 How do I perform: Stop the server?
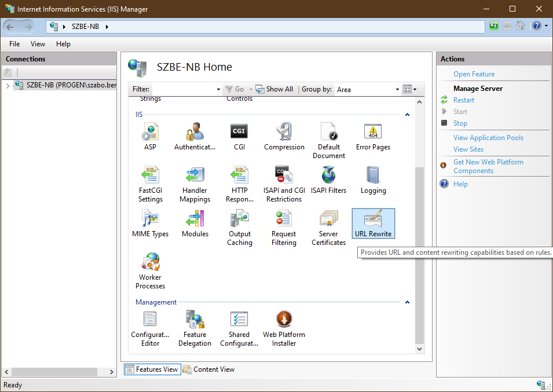point(460,123)
